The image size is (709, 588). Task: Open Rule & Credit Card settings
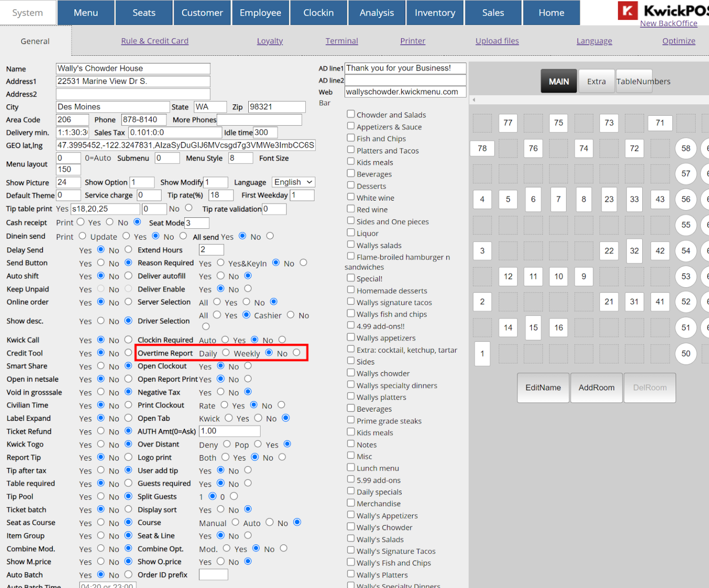coord(155,41)
